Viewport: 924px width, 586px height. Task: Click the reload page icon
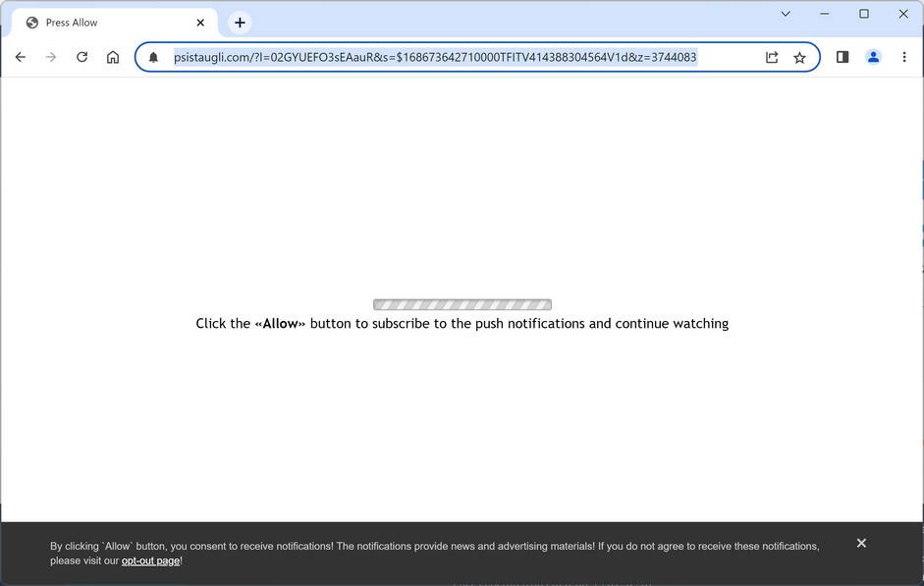82,57
